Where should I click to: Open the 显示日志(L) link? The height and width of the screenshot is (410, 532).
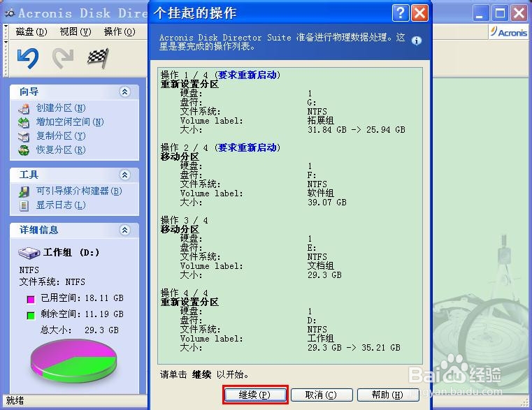[x=61, y=205]
